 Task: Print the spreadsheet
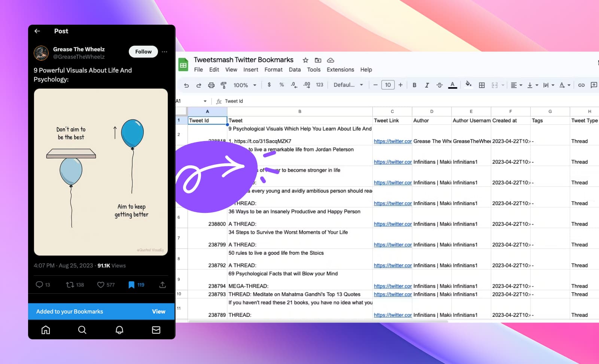(x=211, y=85)
